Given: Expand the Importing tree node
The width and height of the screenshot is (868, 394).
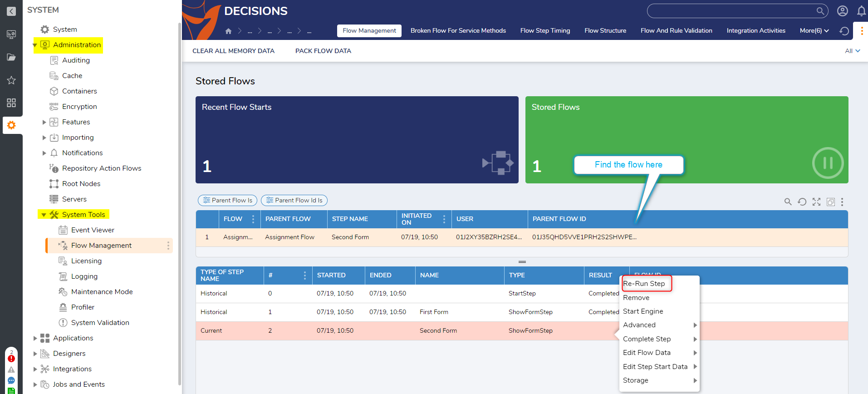Looking at the screenshot, I should (x=44, y=138).
